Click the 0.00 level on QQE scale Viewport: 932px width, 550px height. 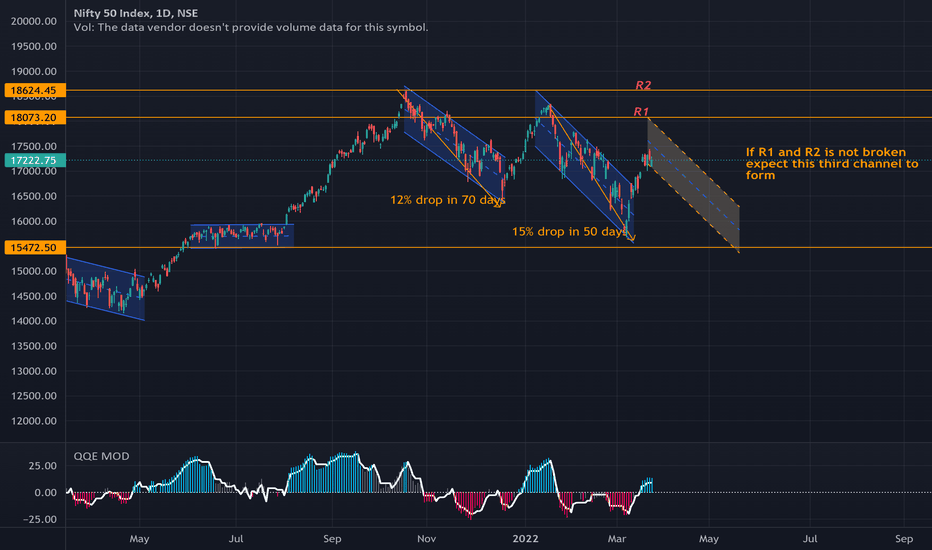pyautogui.click(x=46, y=492)
